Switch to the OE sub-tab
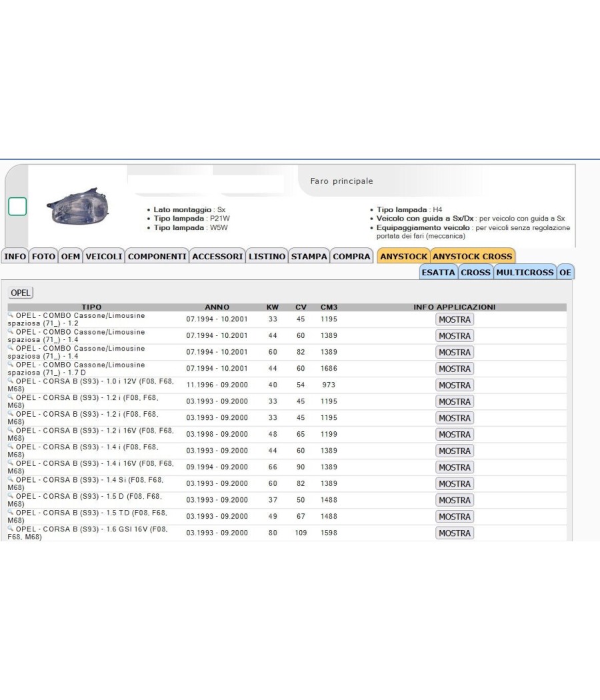 pos(565,272)
